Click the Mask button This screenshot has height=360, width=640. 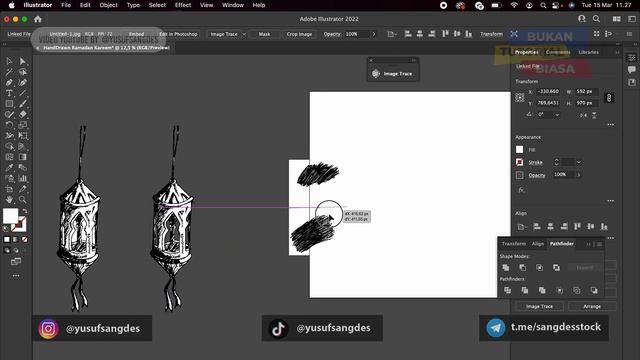[264, 34]
